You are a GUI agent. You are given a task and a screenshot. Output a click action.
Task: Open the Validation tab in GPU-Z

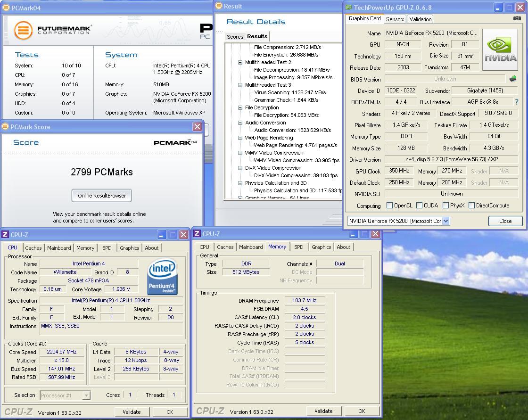point(420,19)
